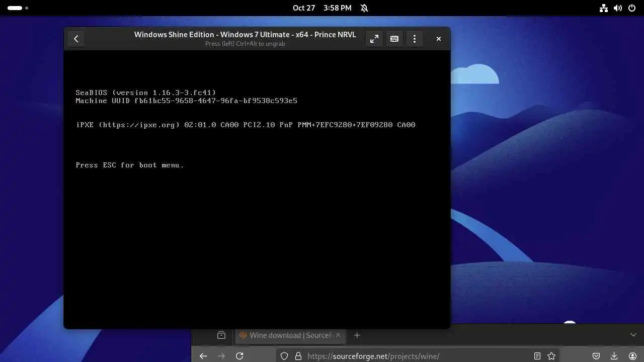This screenshot has height=362, width=644.
Task: Open the wired network status icon
Action: pos(604,8)
